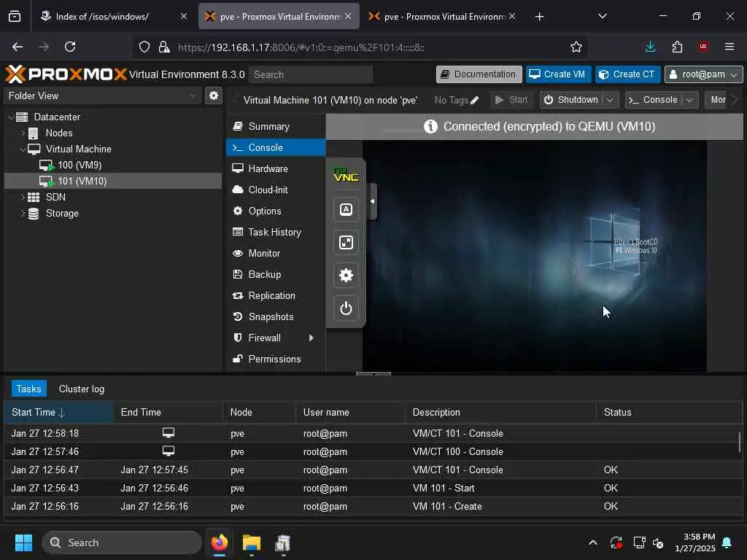Open a new browser tab
This screenshot has width=747, height=560.
click(539, 17)
